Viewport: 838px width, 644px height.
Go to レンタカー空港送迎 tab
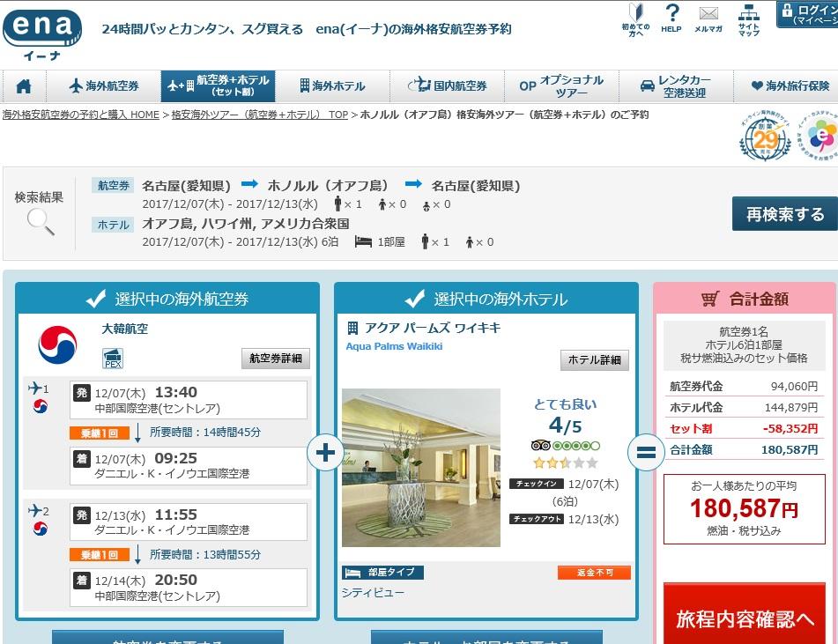tap(672, 86)
